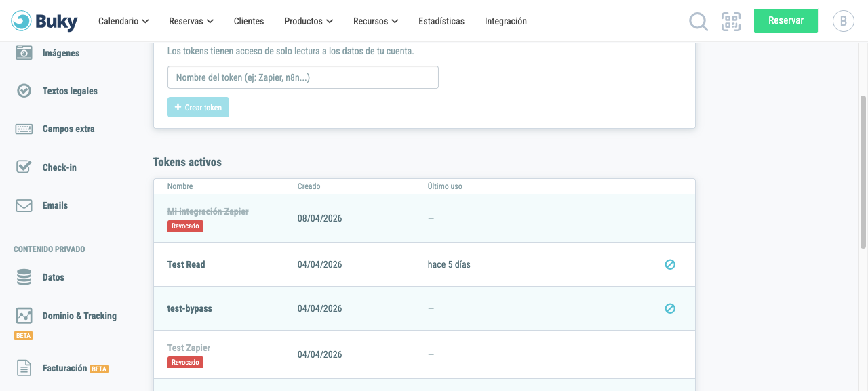Open the user avatar B menu
868x391 pixels.
pyautogui.click(x=843, y=21)
